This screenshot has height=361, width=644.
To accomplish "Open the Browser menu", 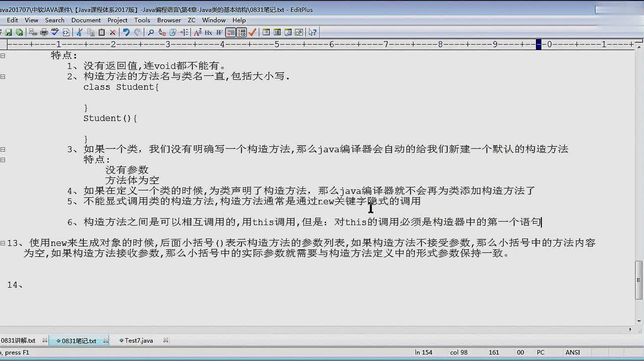I will (x=169, y=20).
